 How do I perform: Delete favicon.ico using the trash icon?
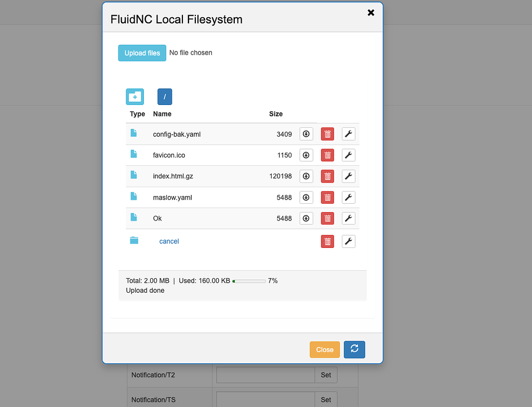(x=327, y=155)
